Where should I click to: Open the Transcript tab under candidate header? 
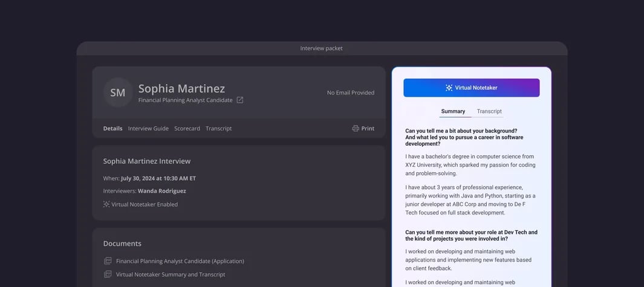[218, 129]
